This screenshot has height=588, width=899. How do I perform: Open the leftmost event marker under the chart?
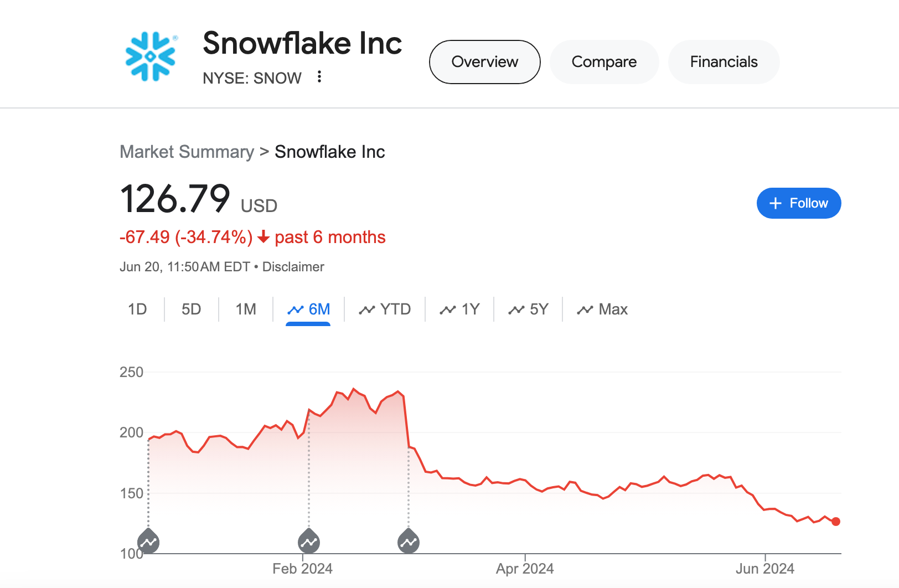click(148, 541)
